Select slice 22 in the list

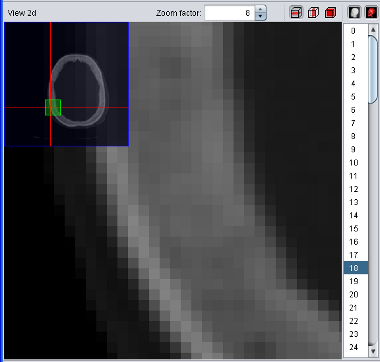pos(356,321)
